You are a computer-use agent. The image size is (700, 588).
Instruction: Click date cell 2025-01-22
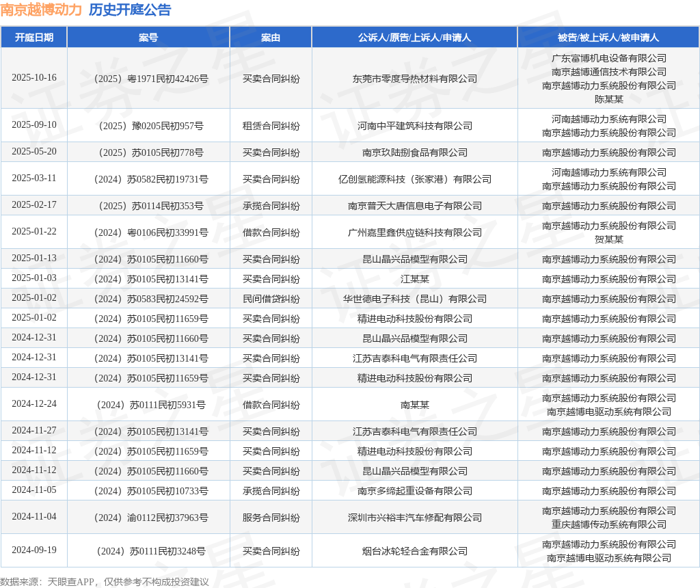pyautogui.click(x=34, y=231)
